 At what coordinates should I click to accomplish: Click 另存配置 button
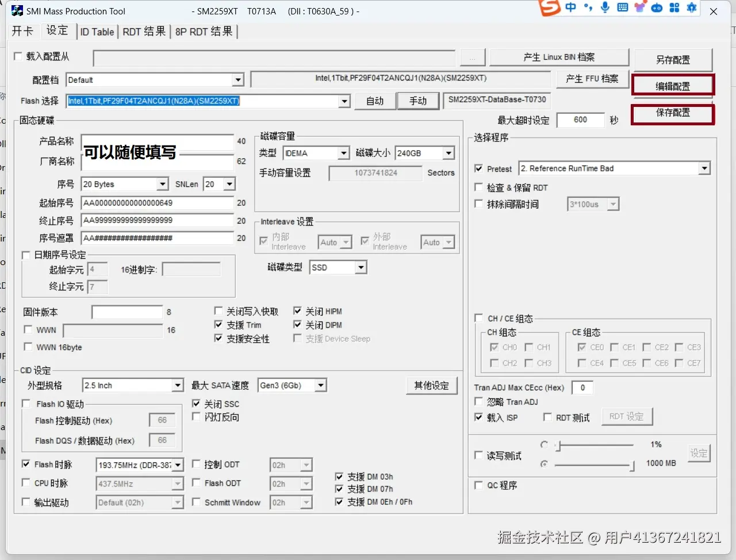(673, 60)
